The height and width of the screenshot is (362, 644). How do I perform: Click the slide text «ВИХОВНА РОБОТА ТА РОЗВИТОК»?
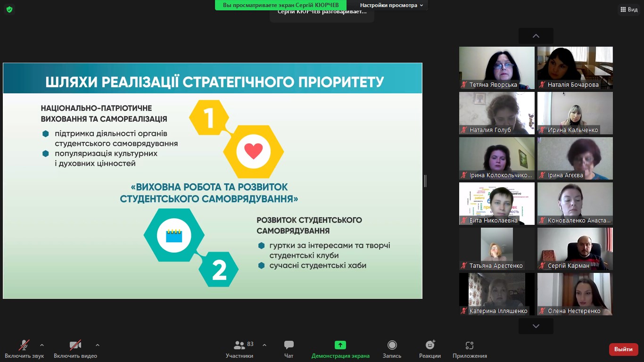pos(209,187)
